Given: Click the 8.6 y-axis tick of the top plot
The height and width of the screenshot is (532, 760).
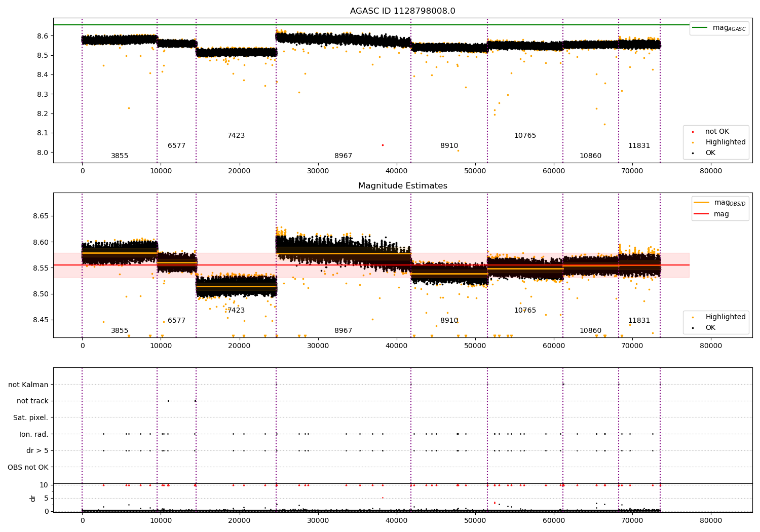Looking at the screenshot, I should (43, 36).
